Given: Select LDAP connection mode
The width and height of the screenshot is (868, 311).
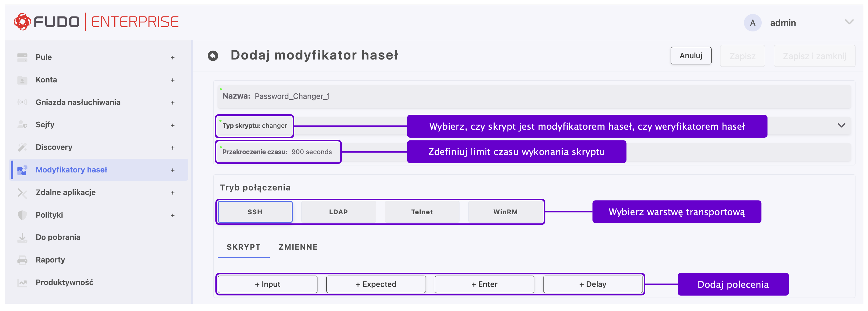Looking at the screenshot, I should click(x=338, y=212).
